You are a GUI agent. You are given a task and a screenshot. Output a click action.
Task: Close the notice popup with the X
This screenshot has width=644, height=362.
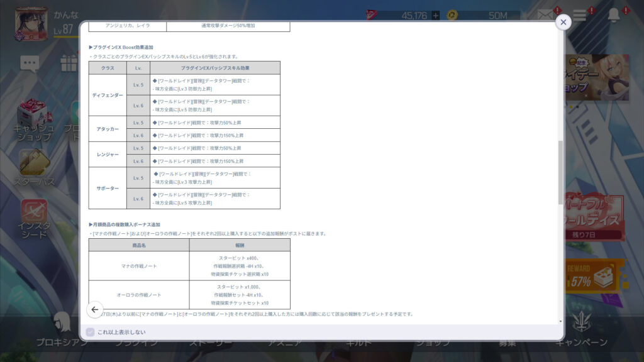coord(563,22)
